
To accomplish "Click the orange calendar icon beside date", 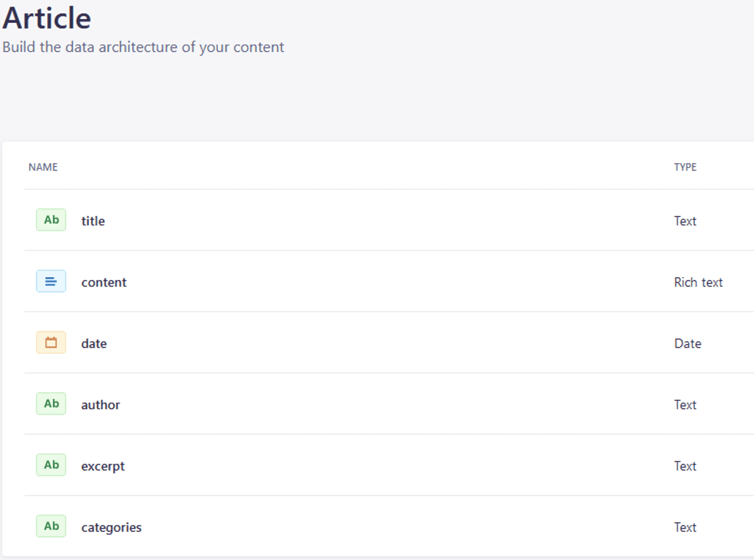I will click(51, 342).
